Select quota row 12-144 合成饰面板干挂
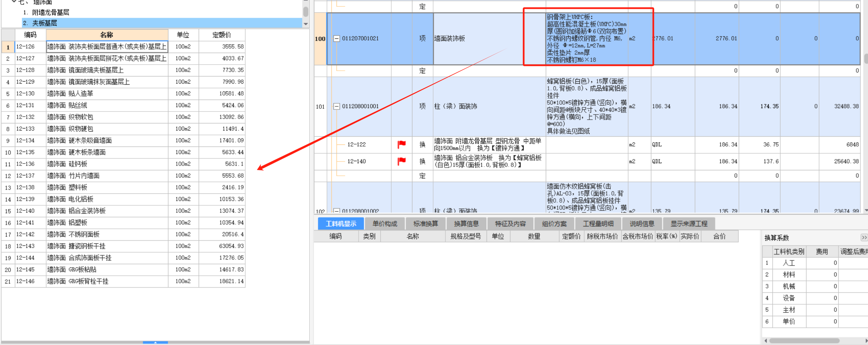This screenshot has width=868, height=345. pos(123,258)
